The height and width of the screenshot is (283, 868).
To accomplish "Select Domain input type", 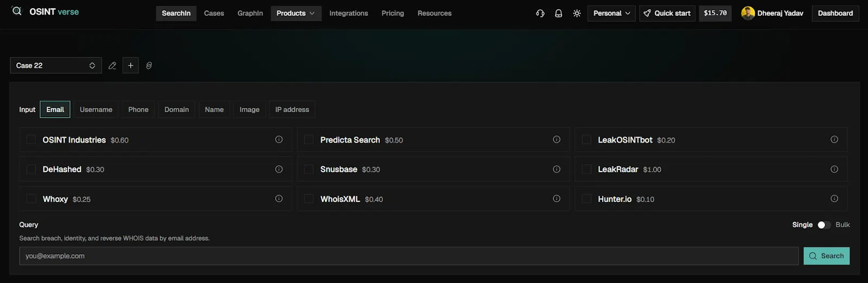I will pyautogui.click(x=177, y=110).
